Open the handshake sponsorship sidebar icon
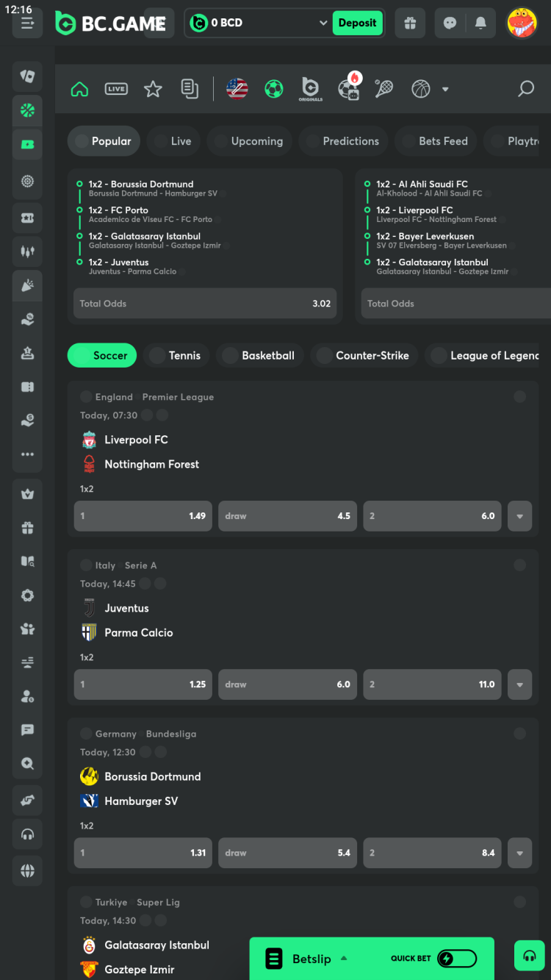The height and width of the screenshot is (980, 551). [x=27, y=800]
